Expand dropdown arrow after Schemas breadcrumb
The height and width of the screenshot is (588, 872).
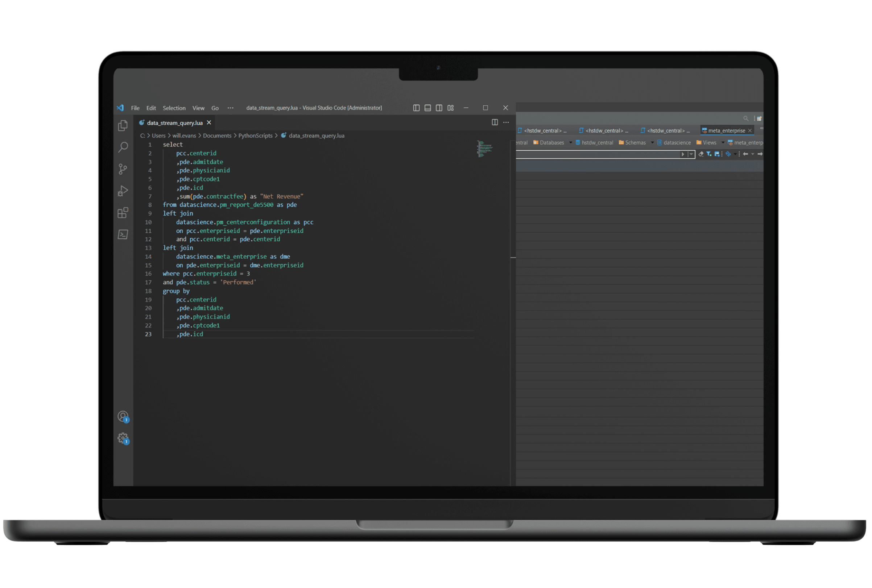pos(652,142)
